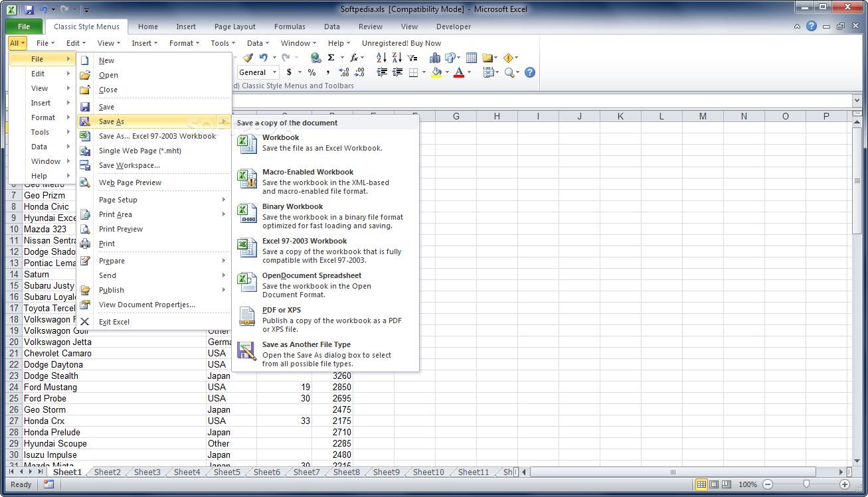
Task: Click the zoom in plus button
Action: pyautogui.click(x=844, y=484)
